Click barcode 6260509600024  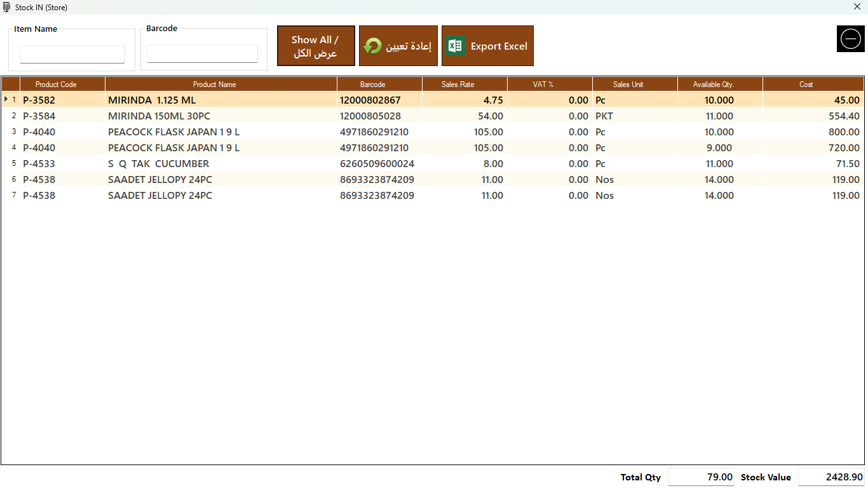coord(377,164)
